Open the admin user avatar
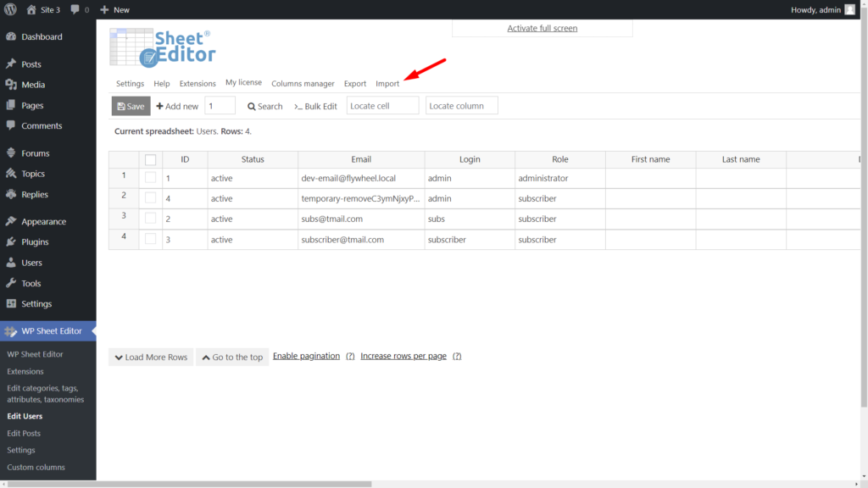The height and width of the screenshot is (488, 868). coord(849,9)
